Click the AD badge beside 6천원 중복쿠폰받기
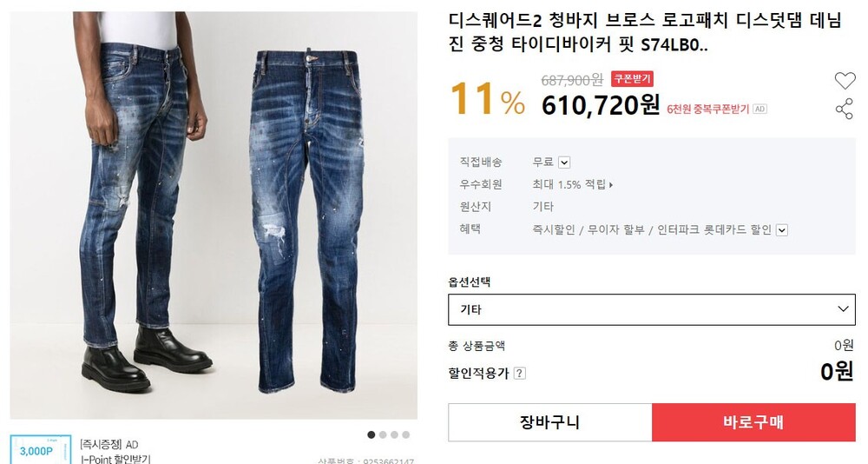The image size is (868, 464). (759, 109)
